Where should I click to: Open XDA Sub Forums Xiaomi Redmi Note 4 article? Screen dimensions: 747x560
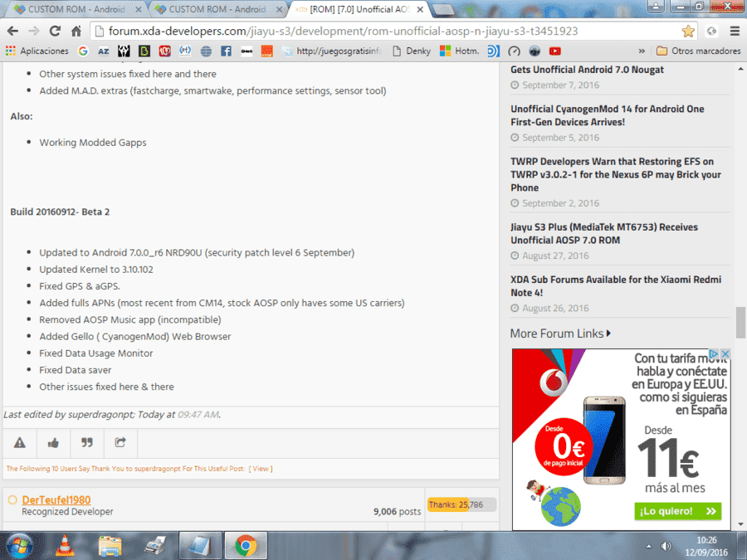[616, 286]
